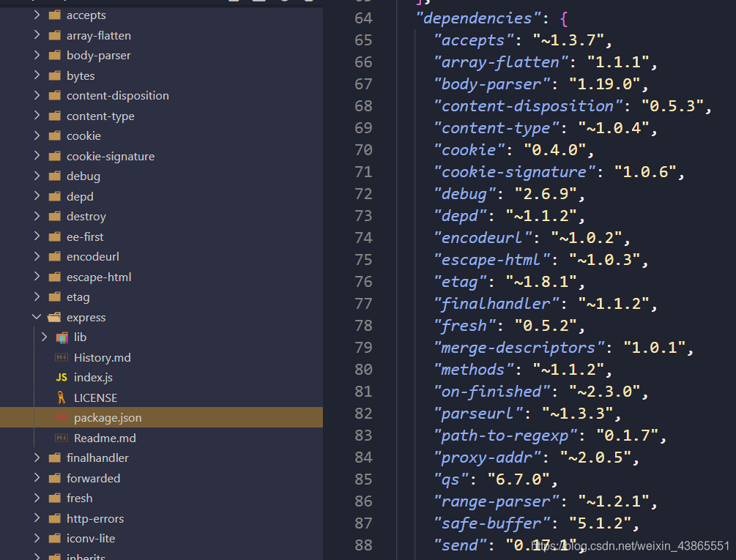Click the http-errors folder icon
Image resolution: width=736 pixels, height=560 pixels.
(x=55, y=518)
